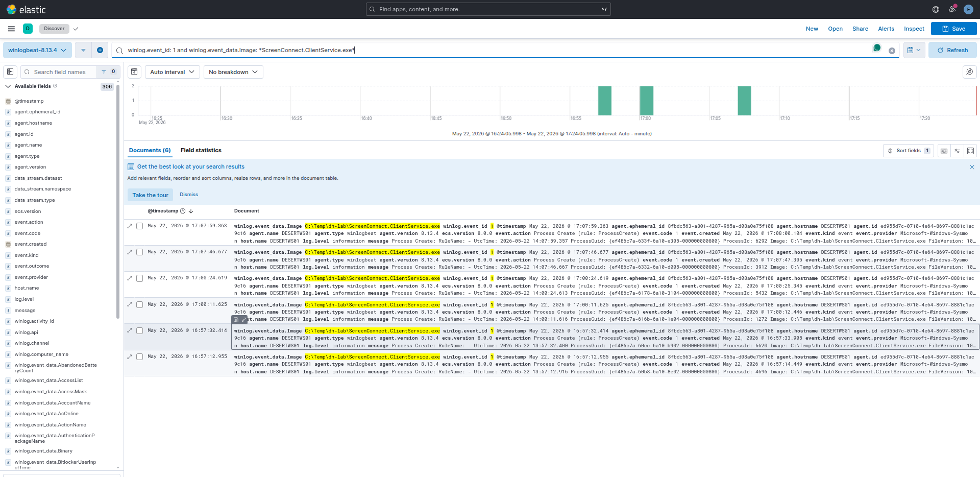Focus the Search field names box
This screenshot has height=477, width=980.
[59, 72]
